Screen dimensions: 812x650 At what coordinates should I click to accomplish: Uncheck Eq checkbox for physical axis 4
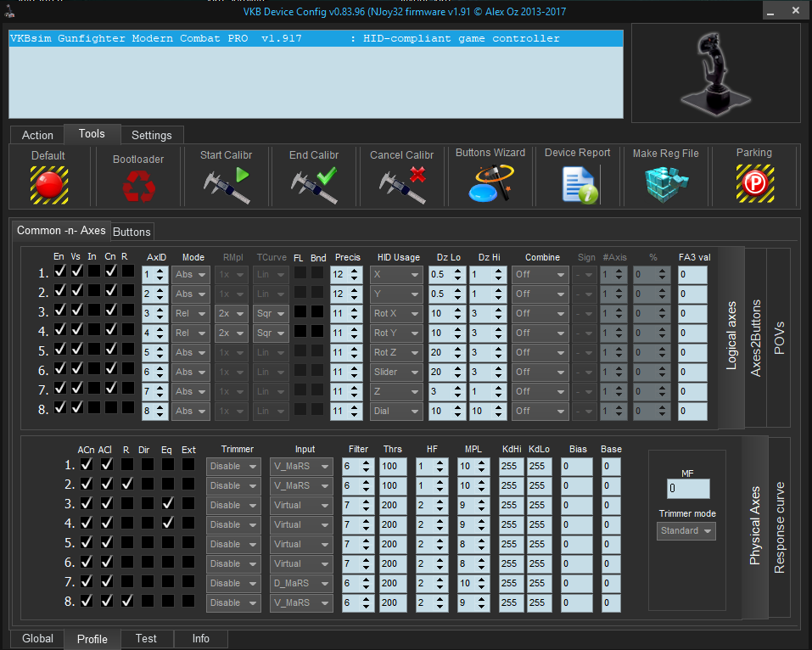tap(168, 523)
